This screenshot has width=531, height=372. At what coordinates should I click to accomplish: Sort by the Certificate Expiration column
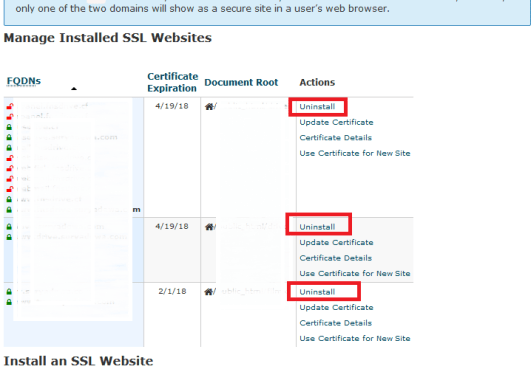click(x=172, y=82)
